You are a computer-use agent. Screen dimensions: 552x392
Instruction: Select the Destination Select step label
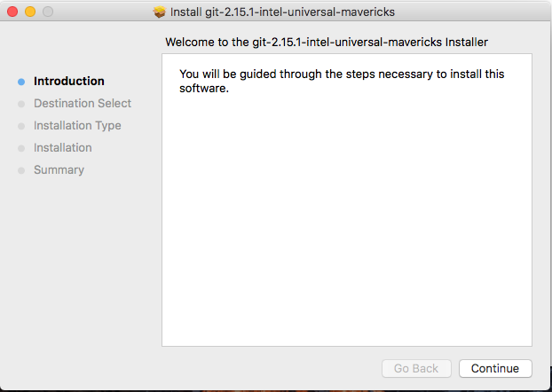(x=83, y=103)
